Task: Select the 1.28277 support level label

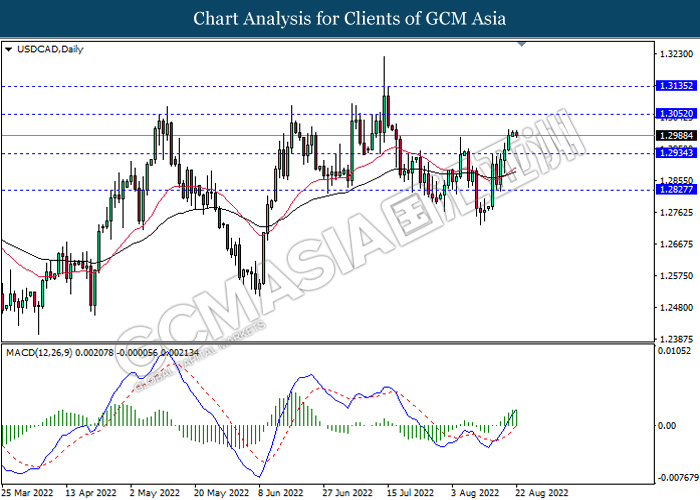Action: coord(676,190)
